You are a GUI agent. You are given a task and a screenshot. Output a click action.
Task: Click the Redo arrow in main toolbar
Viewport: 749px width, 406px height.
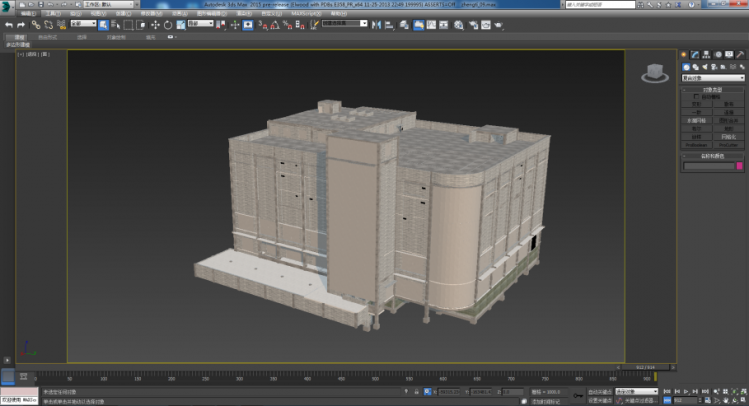[20, 24]
